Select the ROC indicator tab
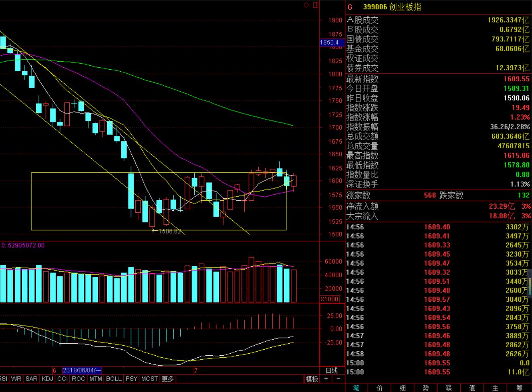Screen dimensions: 532x392 click(79, 379)
